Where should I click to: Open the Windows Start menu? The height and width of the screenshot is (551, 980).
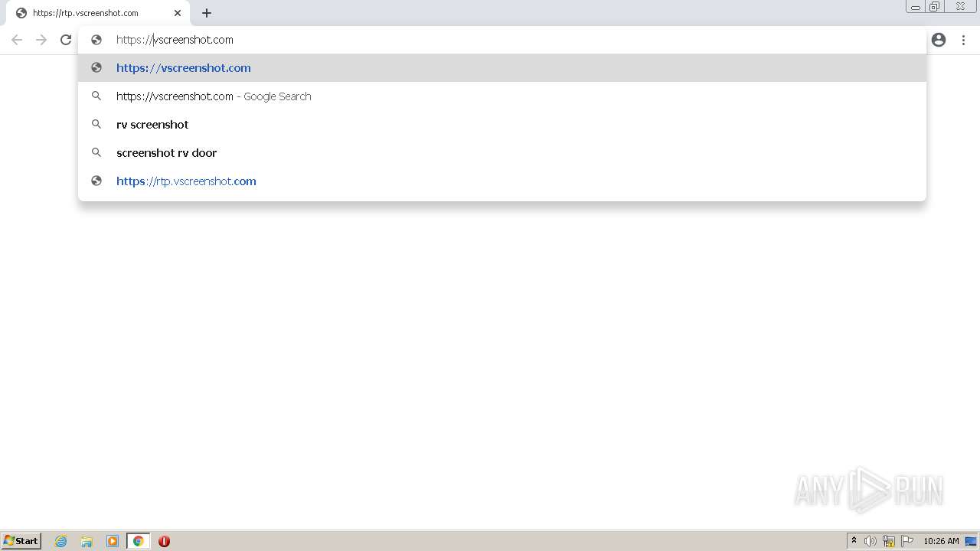coord(21,541)
